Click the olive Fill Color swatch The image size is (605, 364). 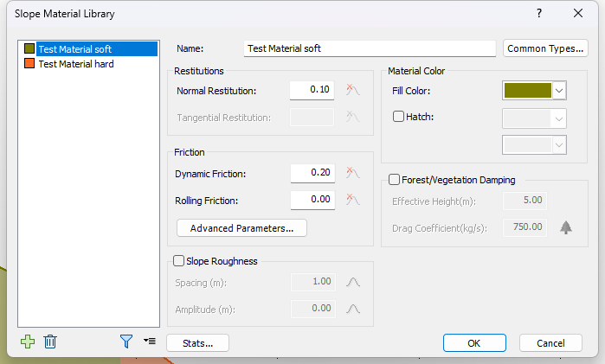pyautogui.click(x=527, y=91)
